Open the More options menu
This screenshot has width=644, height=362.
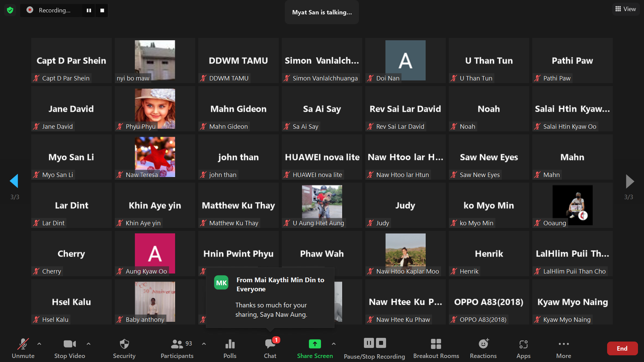pos(563,344)
